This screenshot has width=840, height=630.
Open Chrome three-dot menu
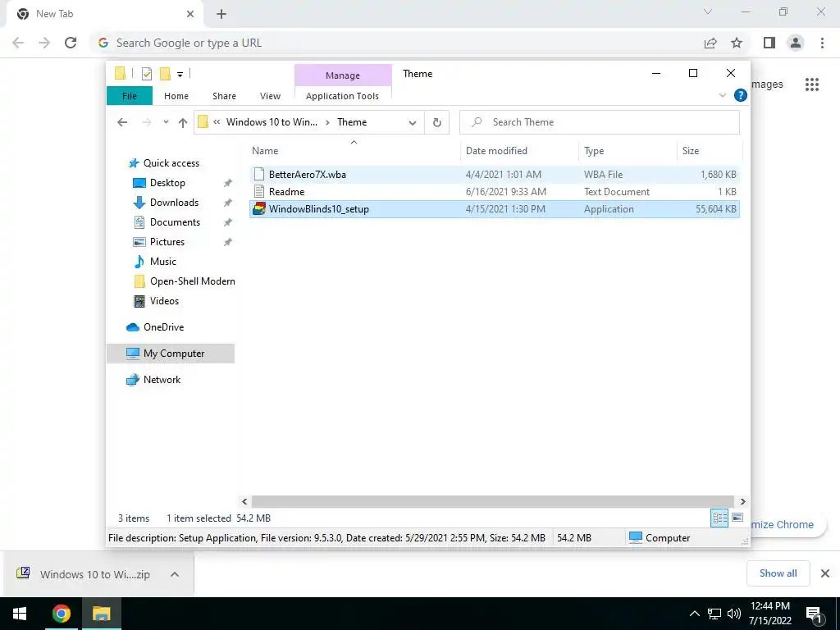pyautogui.click(x=822, y=43)
